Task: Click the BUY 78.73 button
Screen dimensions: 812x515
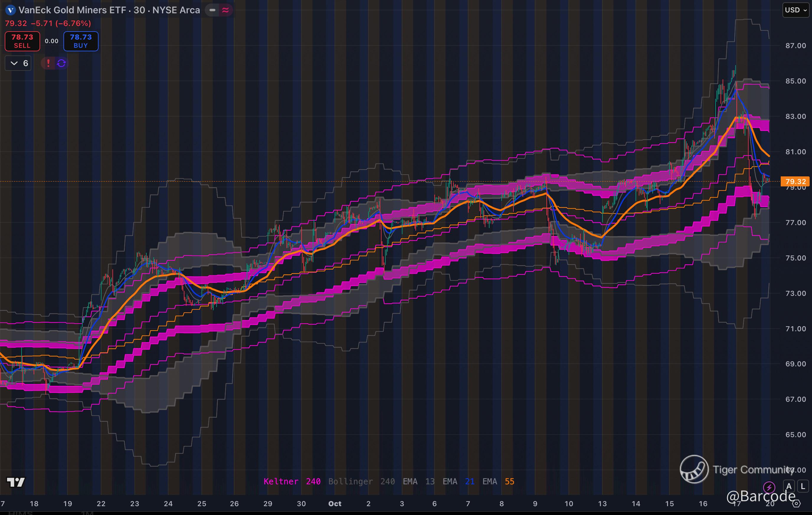Action: point(81,41)
